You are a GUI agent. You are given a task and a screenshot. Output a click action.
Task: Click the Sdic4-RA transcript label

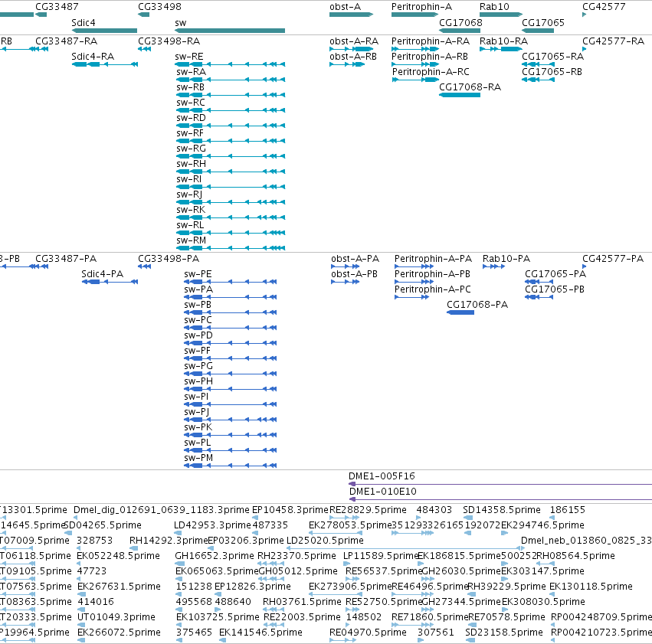click(93, 57)
